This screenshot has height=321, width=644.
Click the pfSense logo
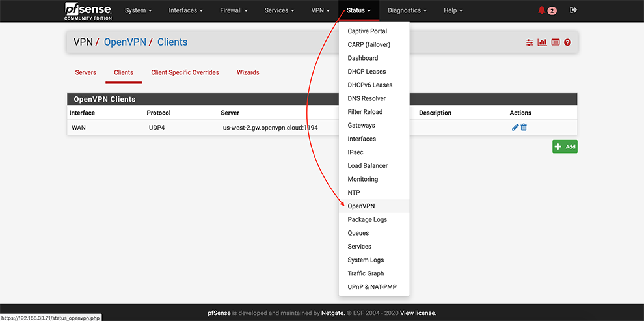click(x=88, y=10)
